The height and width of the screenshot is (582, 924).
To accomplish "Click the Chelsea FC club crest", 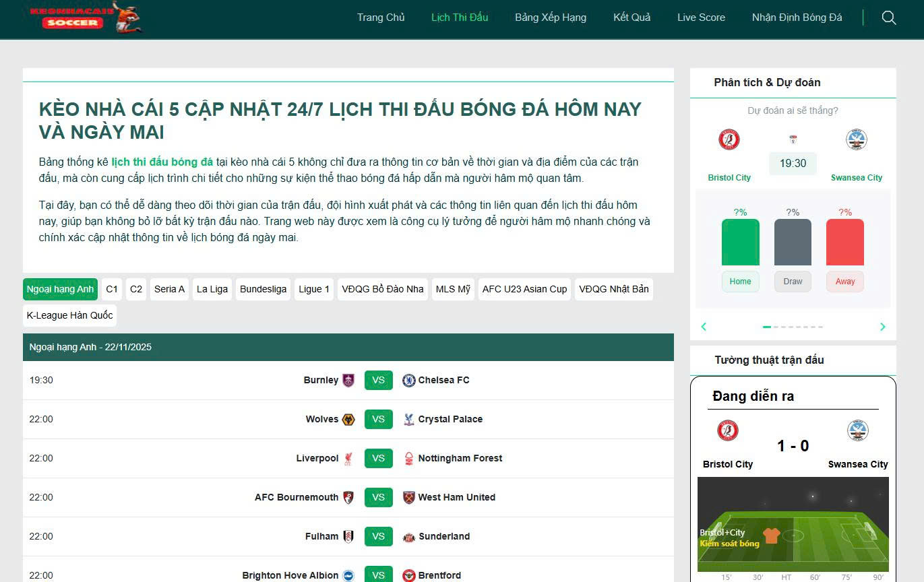I will (408, 380).
